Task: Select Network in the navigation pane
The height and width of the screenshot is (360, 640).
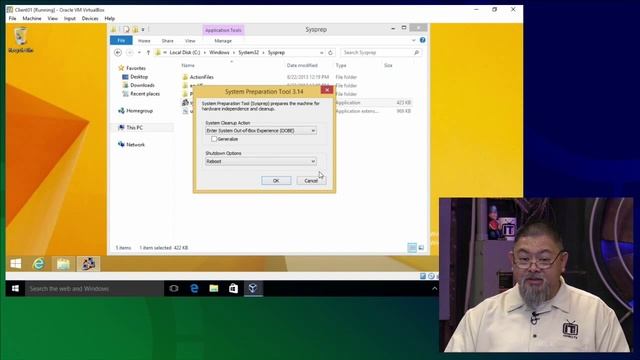Action: click(x=135, y=144)
